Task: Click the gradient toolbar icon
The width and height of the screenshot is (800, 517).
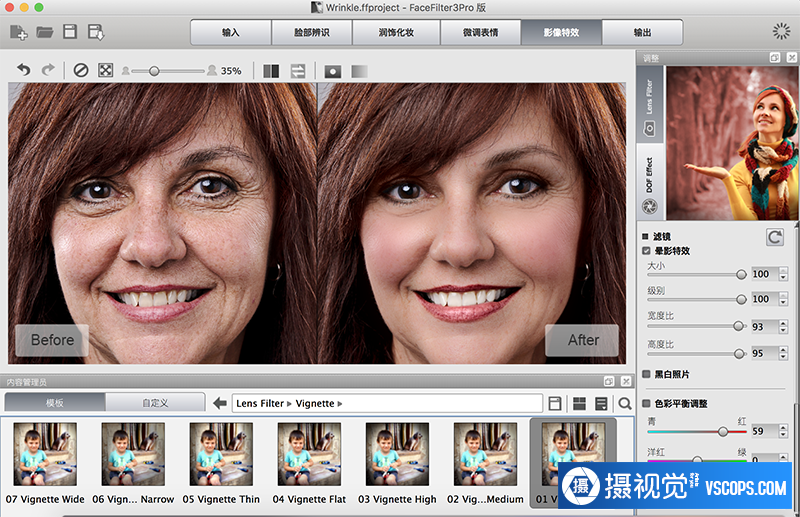Action: [359, 71]
